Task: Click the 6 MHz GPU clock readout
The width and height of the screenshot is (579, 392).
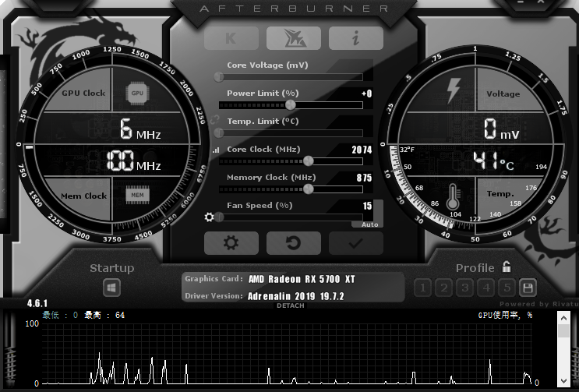Action: [x=140, y=129]
